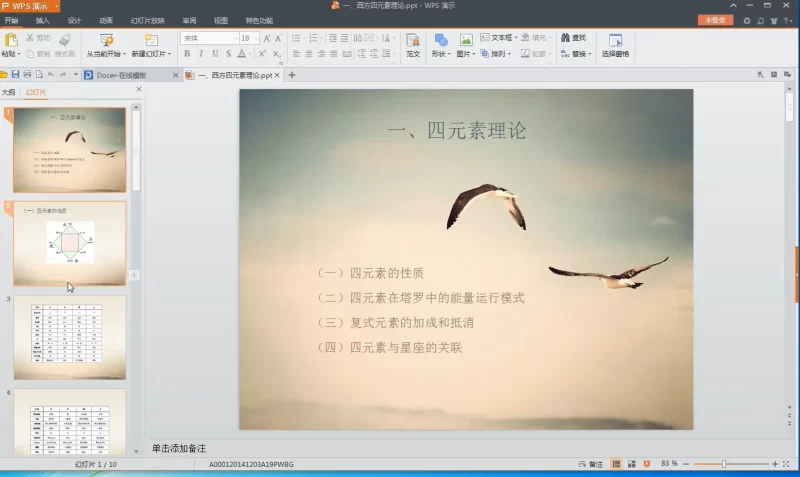This screenshot has height=477, width=800.
Task: Click the Format Painter (格式刷) icon
Action: (x=64, y=41)
